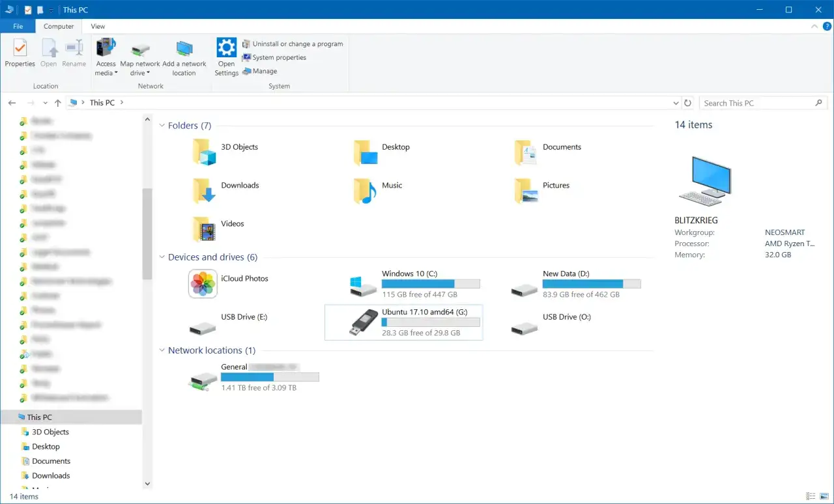The height and width of the screenshot is (504, 834).
Task: Click the Up arrow next to address bar
Action: pos(58,103)
